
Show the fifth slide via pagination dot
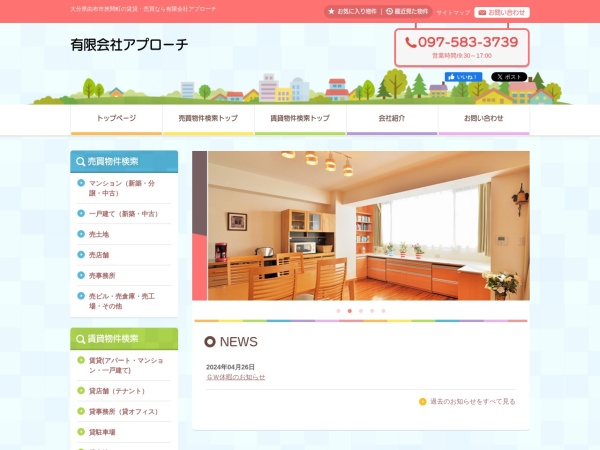(x=383, y=311)
